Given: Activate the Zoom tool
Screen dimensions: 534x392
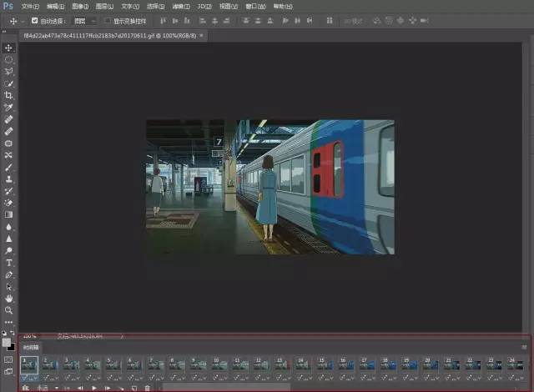Looking at the screenshot, I should pyautogui.click(x=9, y=309).
